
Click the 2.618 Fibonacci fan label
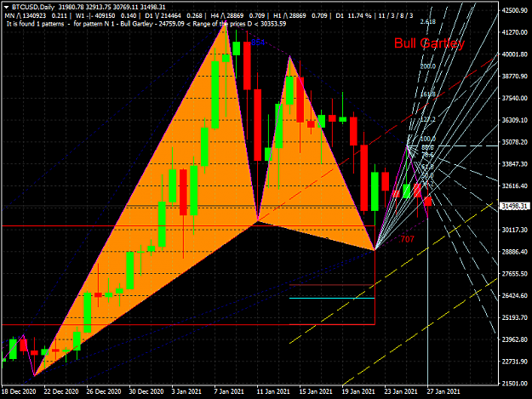[x=427, y=22]
